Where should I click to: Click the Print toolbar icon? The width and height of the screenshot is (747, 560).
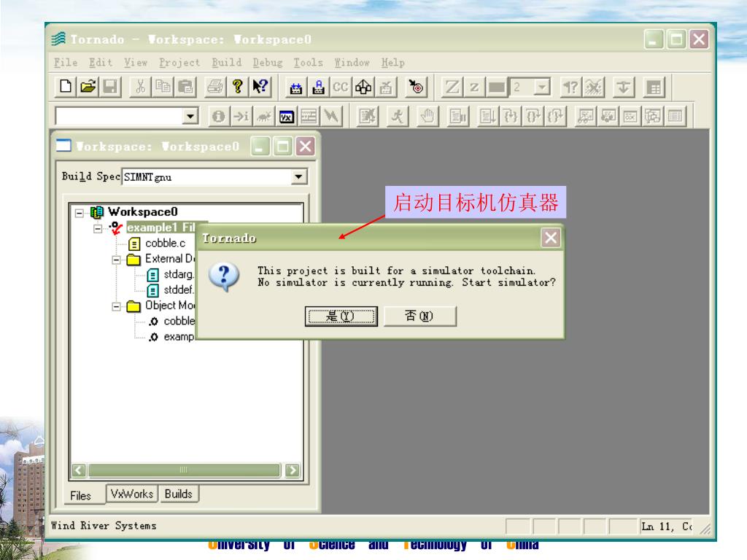(215, 86)
